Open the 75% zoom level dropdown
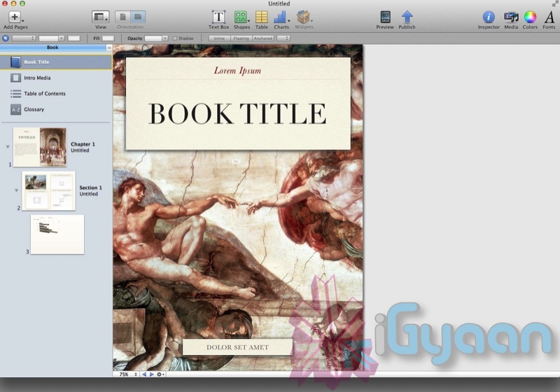Viewport: 560px width, 392px height. 126,374
